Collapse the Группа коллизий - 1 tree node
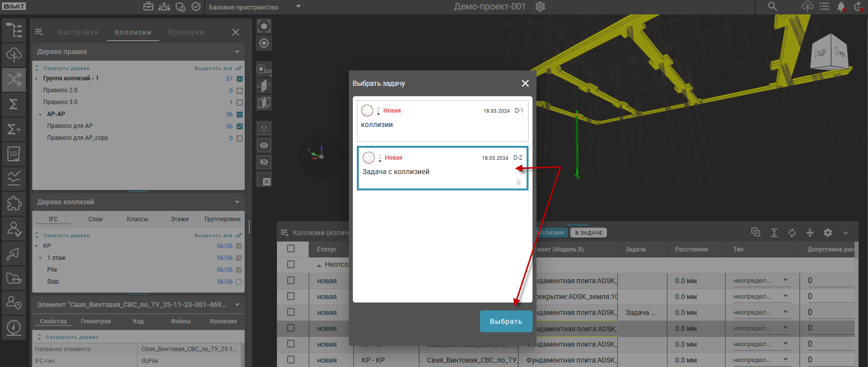Viewport: 868px width, 367px height. 37,79
